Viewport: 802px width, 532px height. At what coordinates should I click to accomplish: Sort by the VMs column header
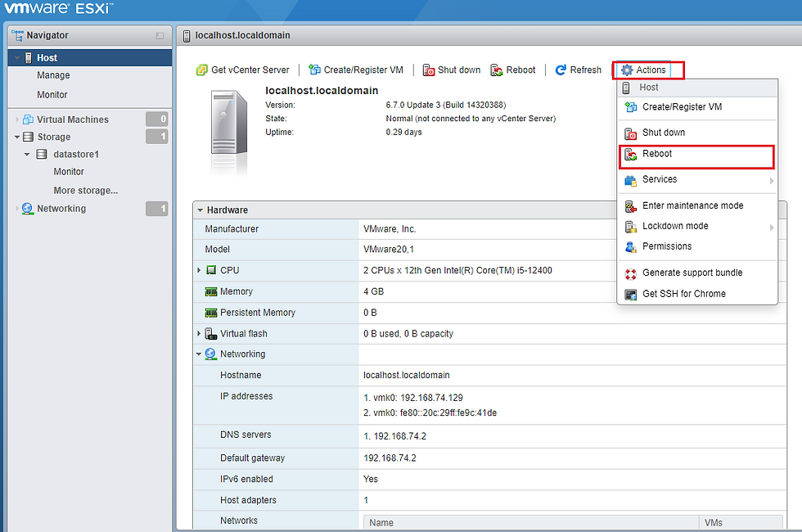click(x=741, y=522)
